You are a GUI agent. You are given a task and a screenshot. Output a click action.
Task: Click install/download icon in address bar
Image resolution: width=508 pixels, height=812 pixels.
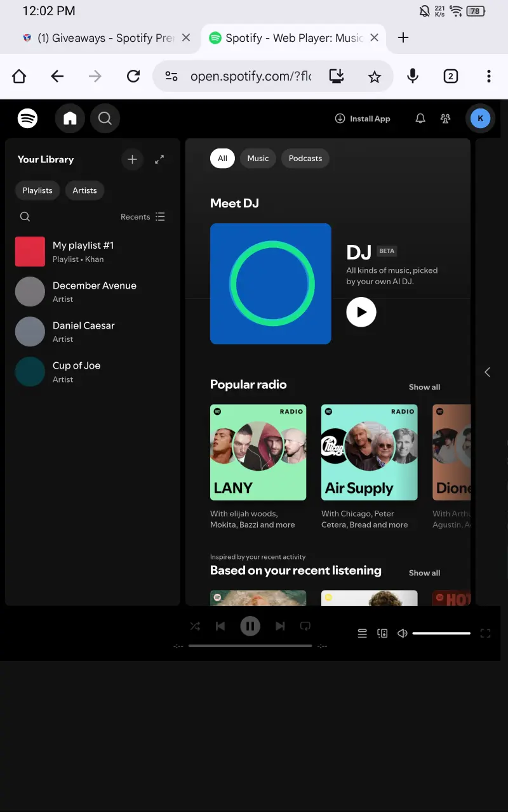coord(337,77)
